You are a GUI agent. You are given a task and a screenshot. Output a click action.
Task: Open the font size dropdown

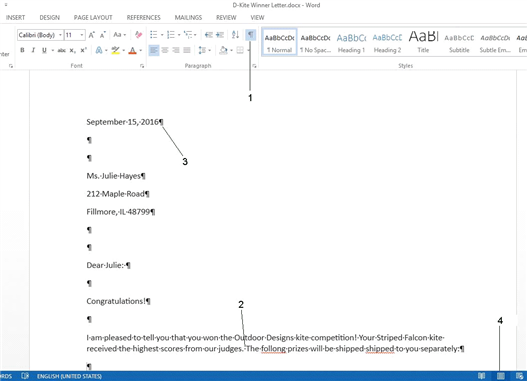click(x=82, y=35)
